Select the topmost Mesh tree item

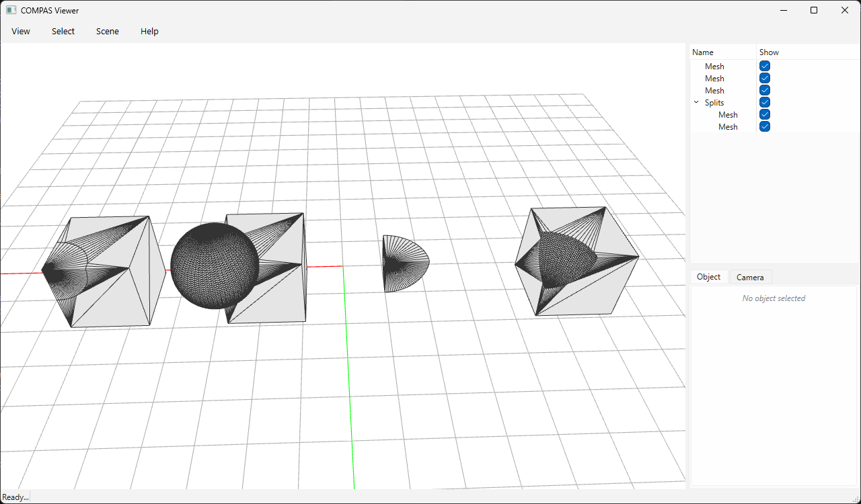714,67
